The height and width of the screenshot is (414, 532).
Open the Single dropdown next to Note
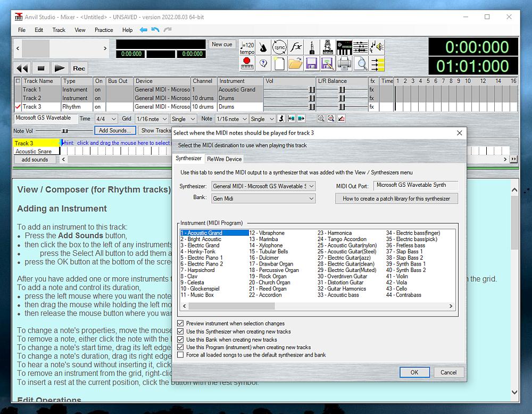(x=262, y=119)
